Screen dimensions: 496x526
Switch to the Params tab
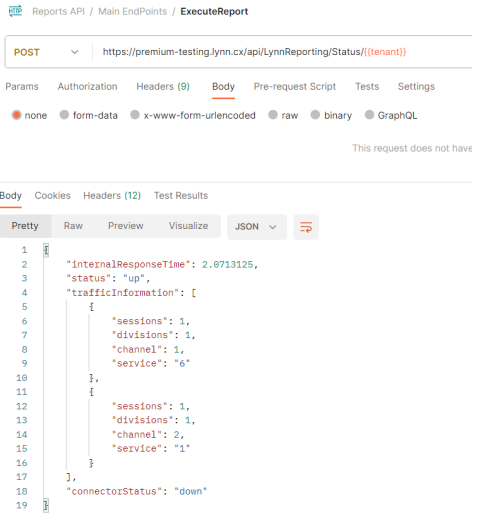tap(22, 87)
